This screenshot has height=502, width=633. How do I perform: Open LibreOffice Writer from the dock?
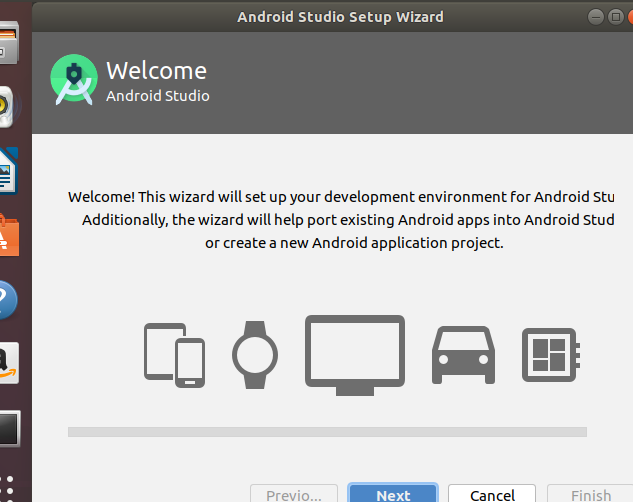click(x=9, y=171)
